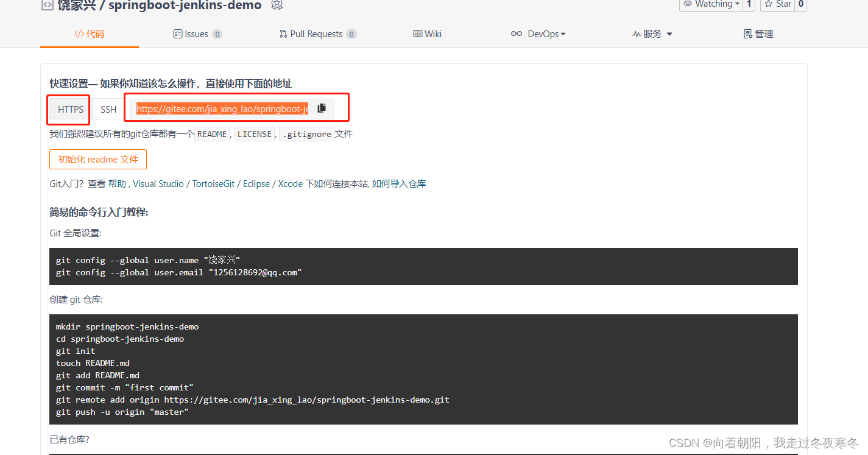The image size is (868, 455).
Task: Click the Star button
Action: pyautogui.click(x=778, y=5)
